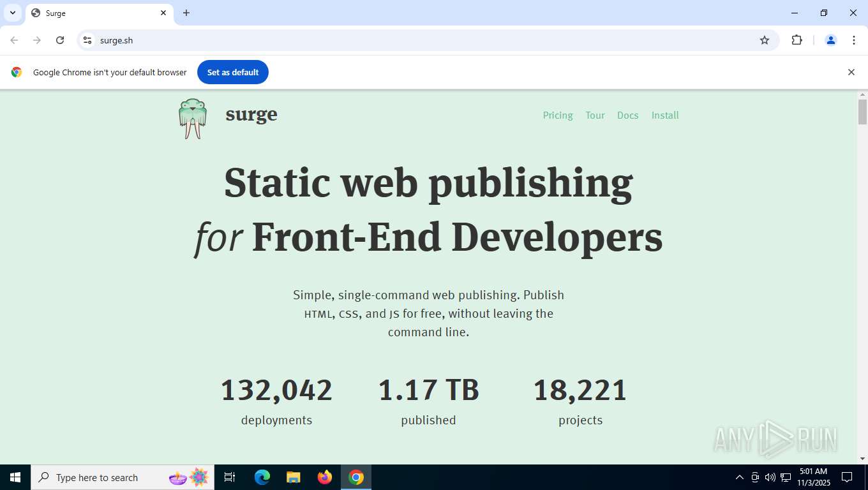Close the Surge tab
The height and width of the screenshot is (490, 868).
point(163,13)
